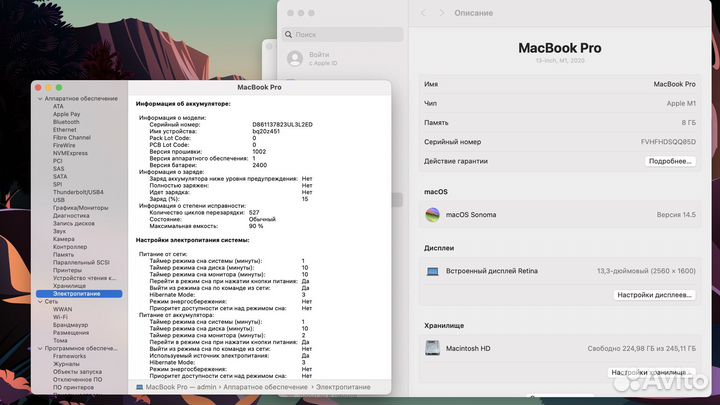Open the Подробнее warranty button
The image size is (720, 405).
click(x=670, y=161)
